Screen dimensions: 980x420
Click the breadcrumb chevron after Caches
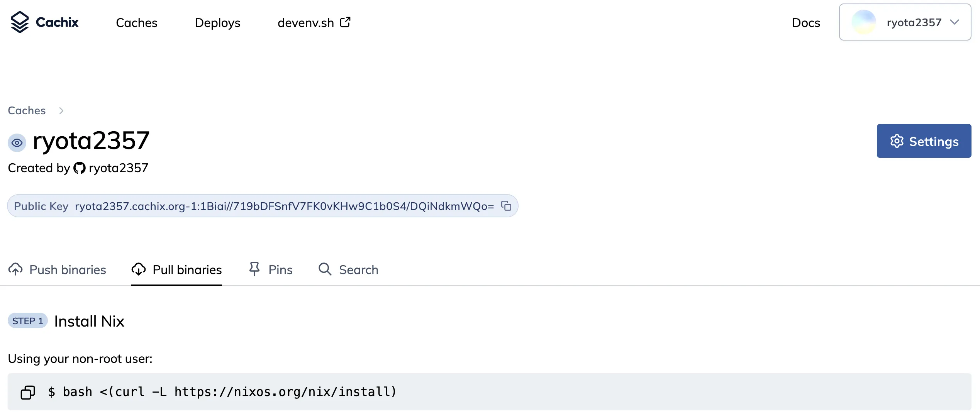61,111
